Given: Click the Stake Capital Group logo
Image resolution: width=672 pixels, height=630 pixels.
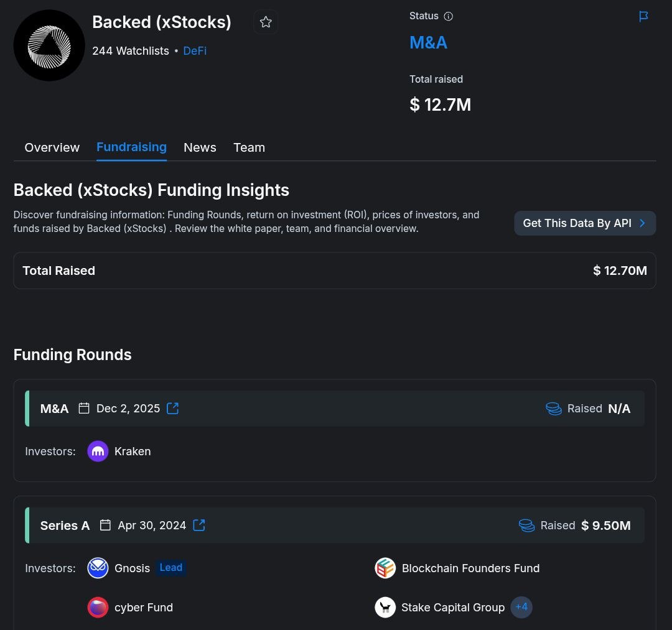Looking at the screenshot, I should (x=385, y=607).
